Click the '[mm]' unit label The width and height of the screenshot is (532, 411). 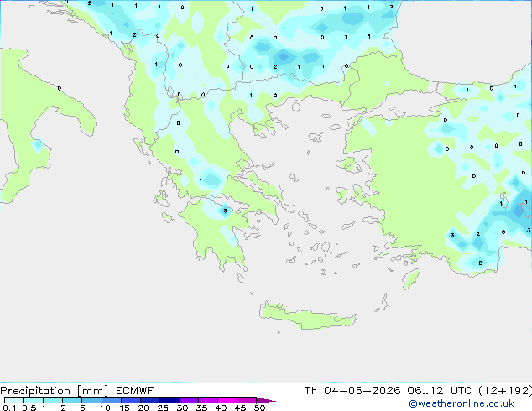tap(92, 391)
